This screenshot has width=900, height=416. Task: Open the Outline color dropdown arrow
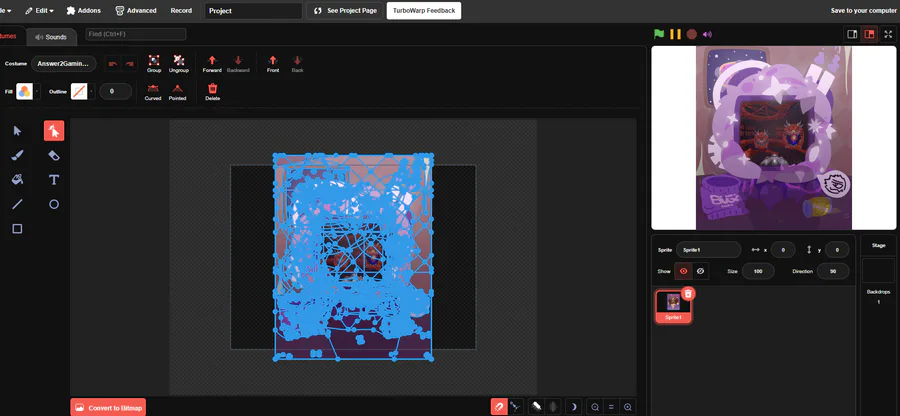[92, 91]
